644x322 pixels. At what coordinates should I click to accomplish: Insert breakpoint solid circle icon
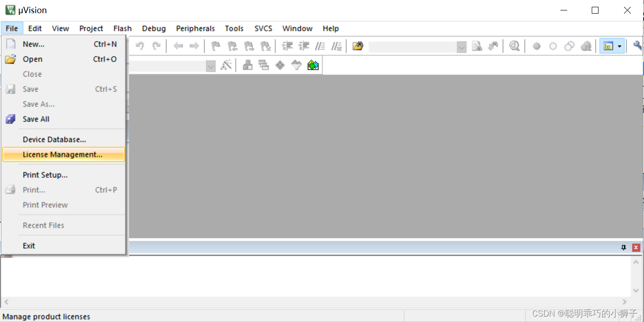[x=537, y=46]
